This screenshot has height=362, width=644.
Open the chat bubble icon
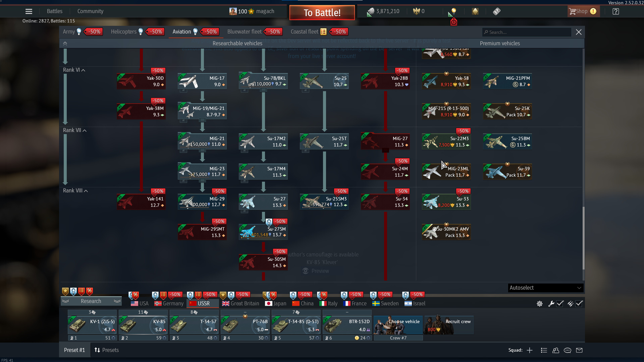(x=568, y=350)
